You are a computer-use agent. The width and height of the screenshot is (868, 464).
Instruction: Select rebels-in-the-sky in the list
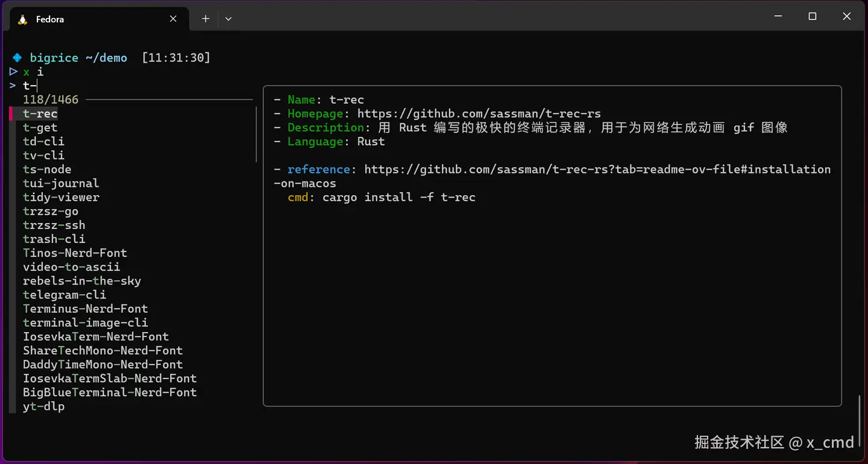82,281
